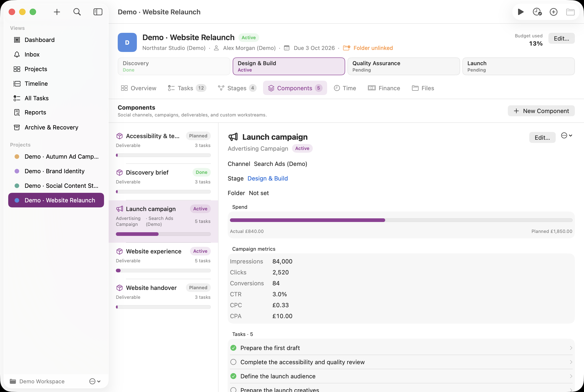Screen dimensions: 584x392
Task: Select the Components tab
Action: click(x=295, y=88)
